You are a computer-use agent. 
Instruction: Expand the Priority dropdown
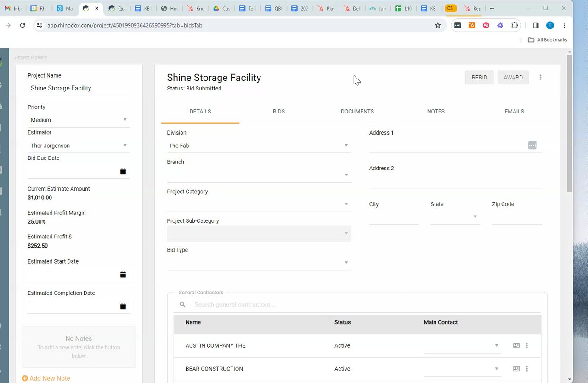(x=125, y=120)
